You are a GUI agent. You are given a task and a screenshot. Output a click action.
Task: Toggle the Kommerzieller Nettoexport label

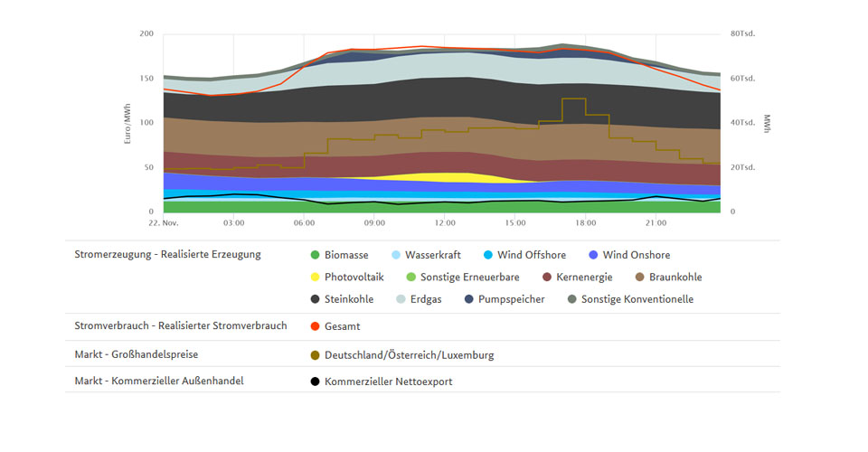(x=388, y=381)
